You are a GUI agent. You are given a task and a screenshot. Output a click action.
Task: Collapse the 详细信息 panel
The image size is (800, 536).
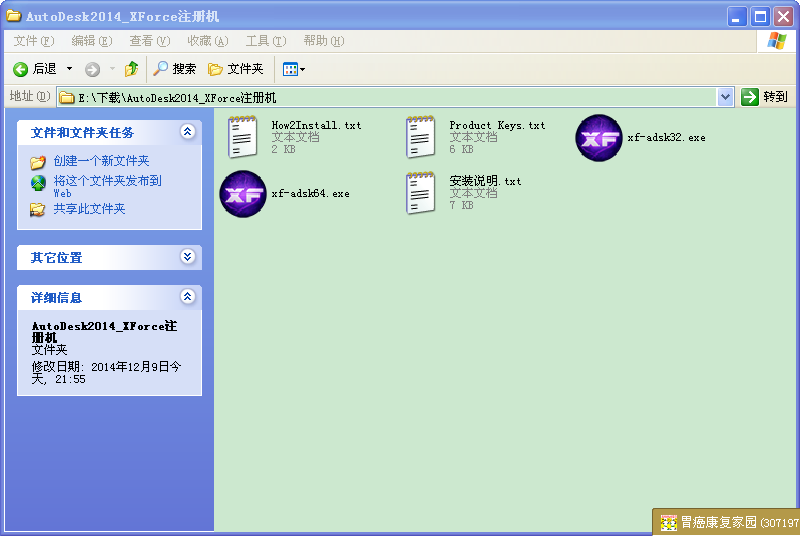coord(187,297)
